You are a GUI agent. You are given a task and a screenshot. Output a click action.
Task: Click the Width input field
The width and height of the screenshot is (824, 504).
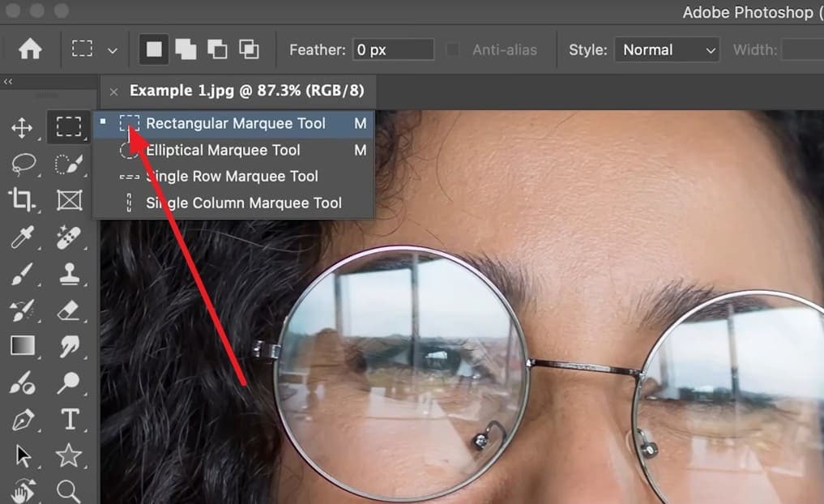click(x=802, y=49)
